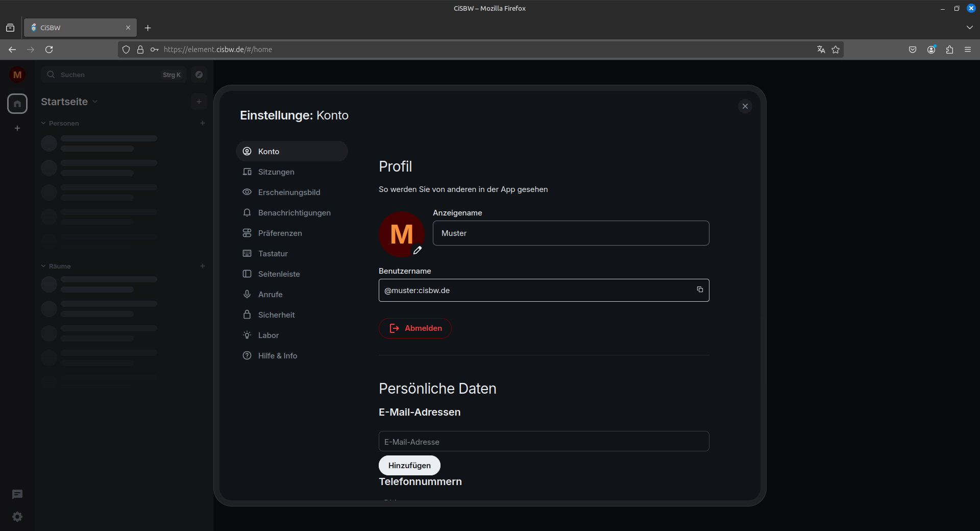980x531 pixels.
Task: Click the Hinzufügen button
Action: 409,465
